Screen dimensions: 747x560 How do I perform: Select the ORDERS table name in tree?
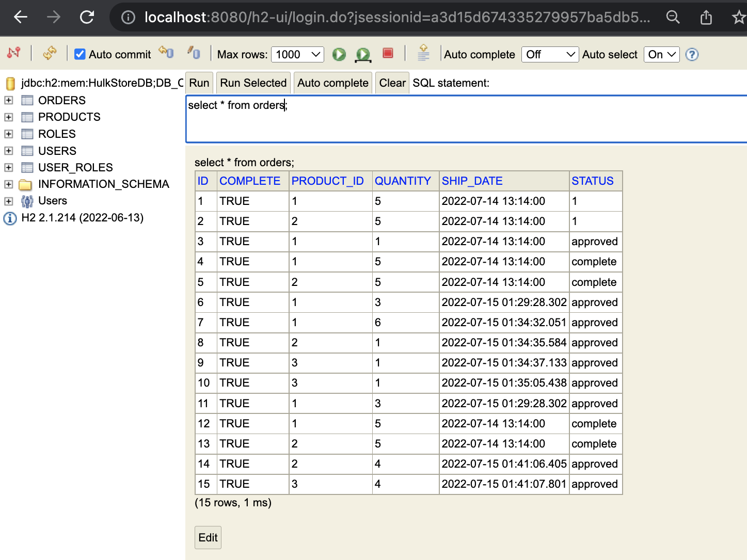click(62, 100)
